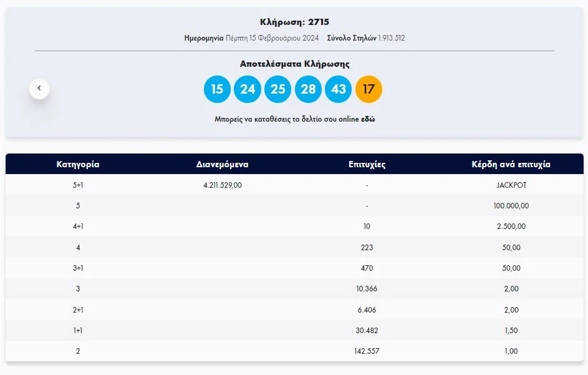Viewport: 588px width, 375px height.
Task: Click the 'Κλήρωση: 2715' draw title
Action: point(294,22)
